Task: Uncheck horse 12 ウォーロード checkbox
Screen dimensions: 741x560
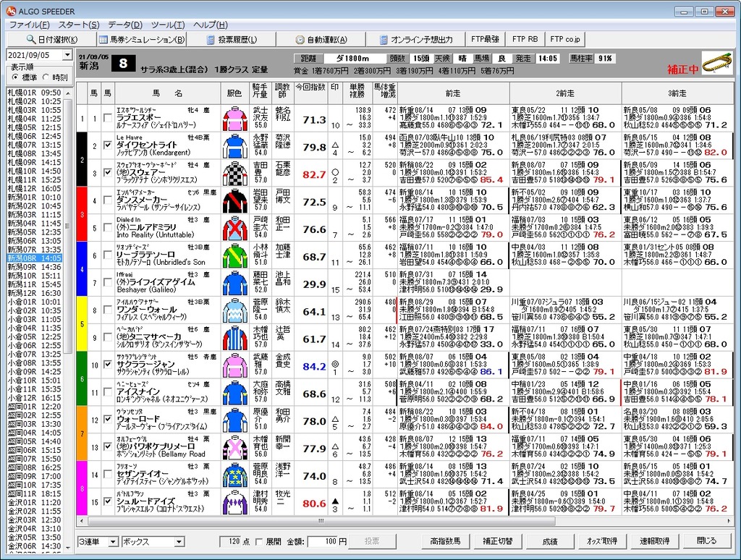Action: (108, 420)
